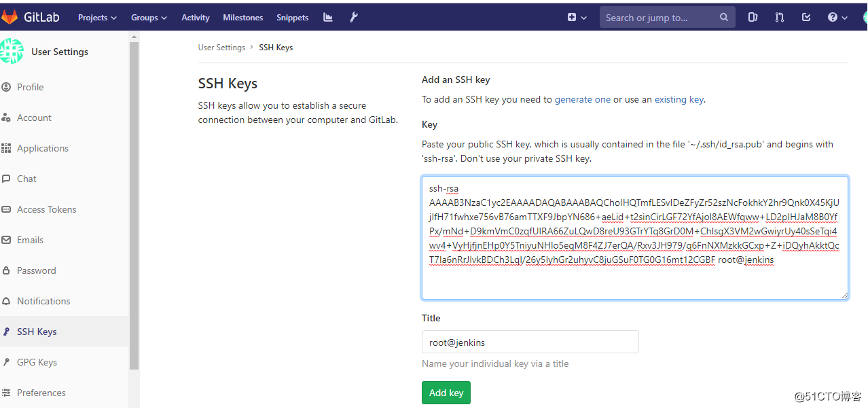Viewport: 868px width, 409px height.
Task: Click the instance statistics chart icon
Action: pyautogui.click(x=327, y=17)
